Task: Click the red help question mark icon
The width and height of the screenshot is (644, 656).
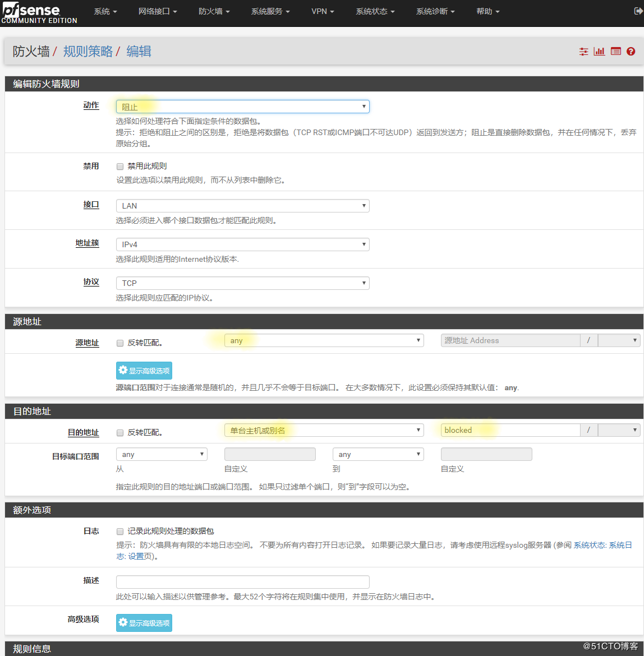Action: pyautogui.click(x=631, y=52)
